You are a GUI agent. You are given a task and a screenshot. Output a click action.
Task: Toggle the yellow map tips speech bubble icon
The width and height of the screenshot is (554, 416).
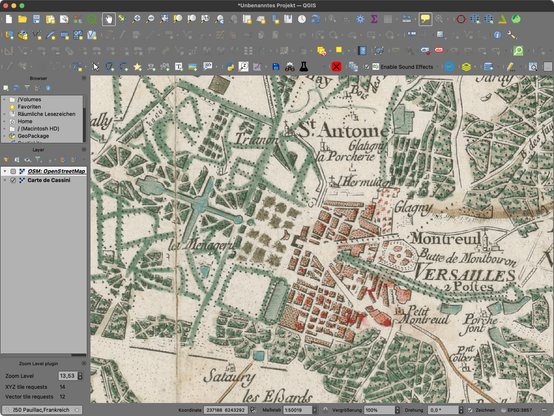pyautogui.click(x=425, y=19)
